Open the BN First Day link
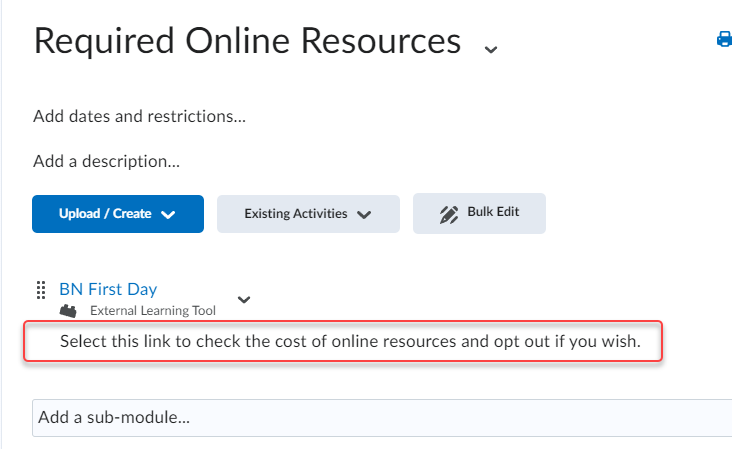This screenshot has height=449, width=732. click(x=108, y=289)
